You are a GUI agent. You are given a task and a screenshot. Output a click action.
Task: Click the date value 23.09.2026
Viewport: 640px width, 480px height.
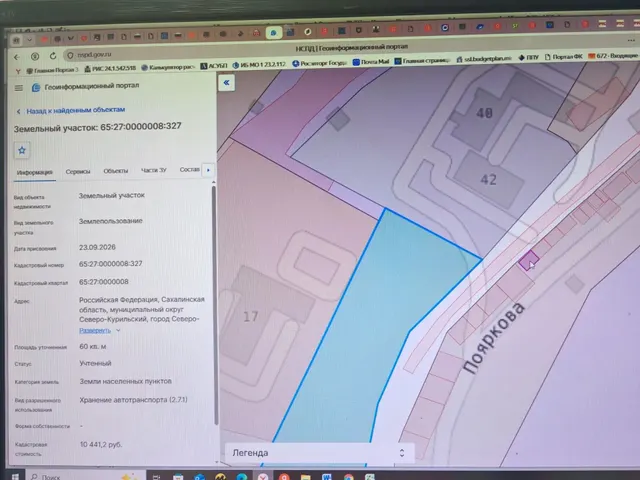[97, 247]
